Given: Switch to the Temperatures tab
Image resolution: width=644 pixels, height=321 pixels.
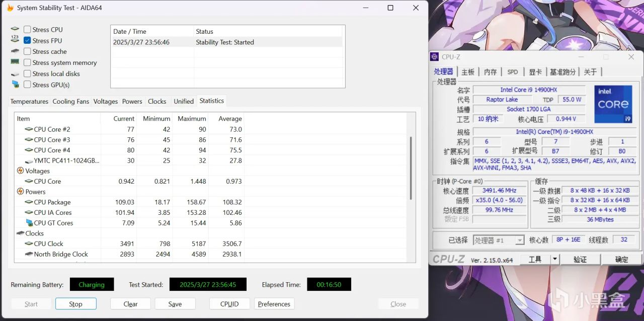Looking at the screenshot, I should tap(29, 101).
